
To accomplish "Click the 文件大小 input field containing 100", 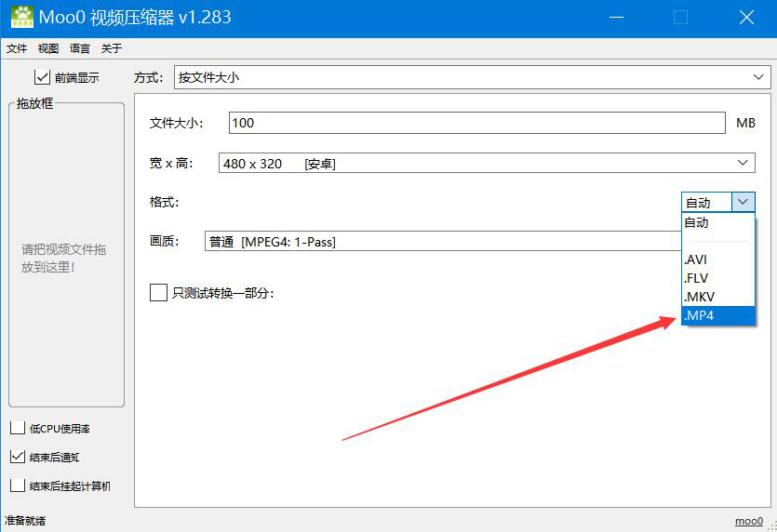I will (476, 123).
